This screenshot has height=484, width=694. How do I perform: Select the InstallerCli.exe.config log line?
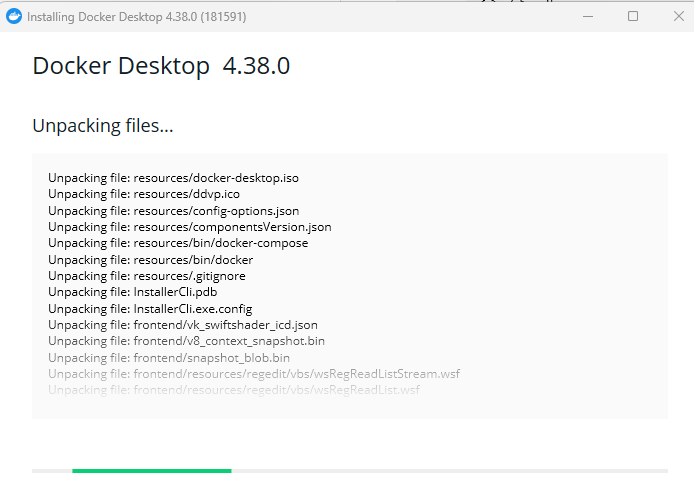[x=150, y=309]
